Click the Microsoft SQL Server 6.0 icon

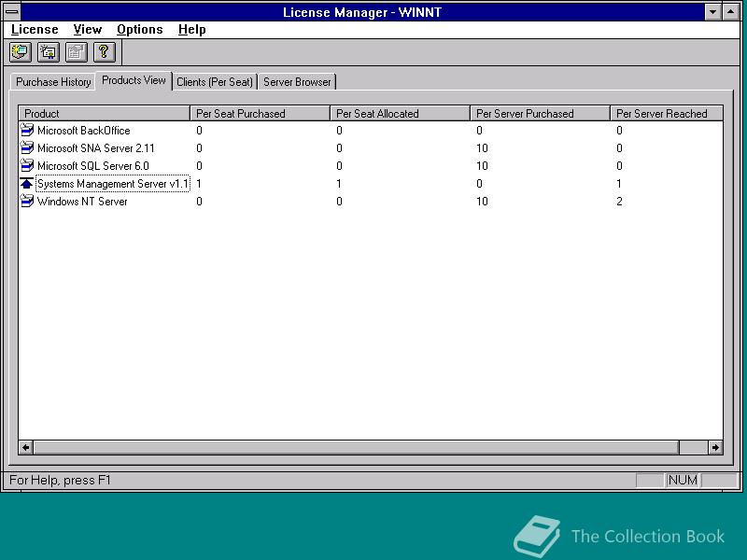tap(27, 165)
